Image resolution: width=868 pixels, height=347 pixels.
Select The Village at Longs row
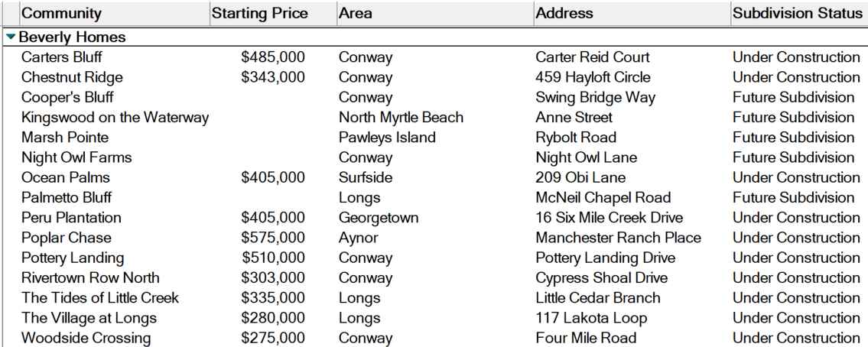(x=89, y=318)
